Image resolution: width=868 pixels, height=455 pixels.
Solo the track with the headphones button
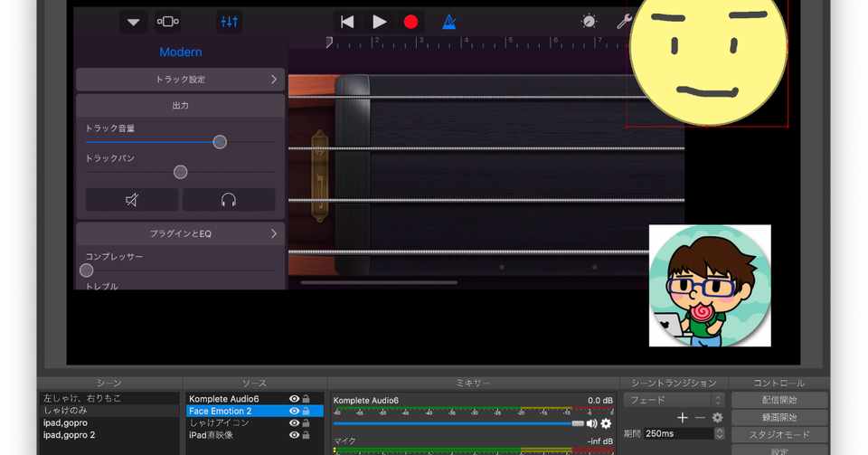229,200
